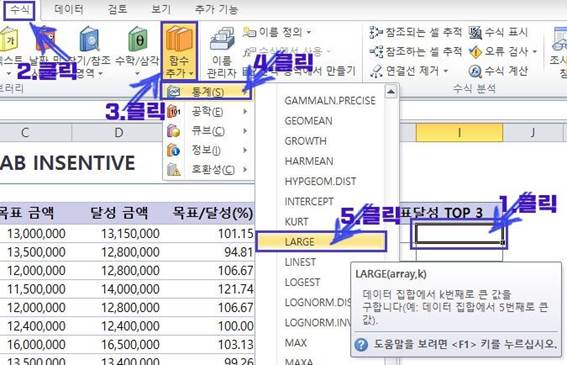The image size is (567, 365).
Task: Click cell showing 94.81
Action: pos(239,252)
